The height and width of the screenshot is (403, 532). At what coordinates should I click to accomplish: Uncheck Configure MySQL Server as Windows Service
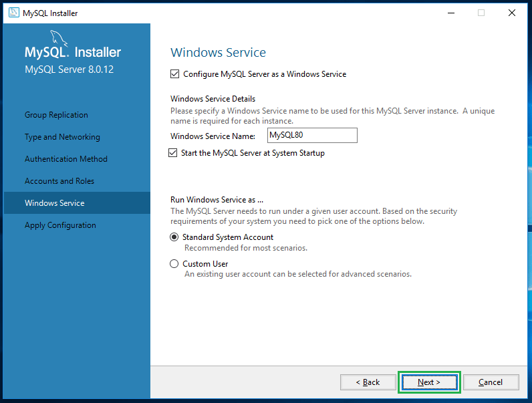pos(175,74)
